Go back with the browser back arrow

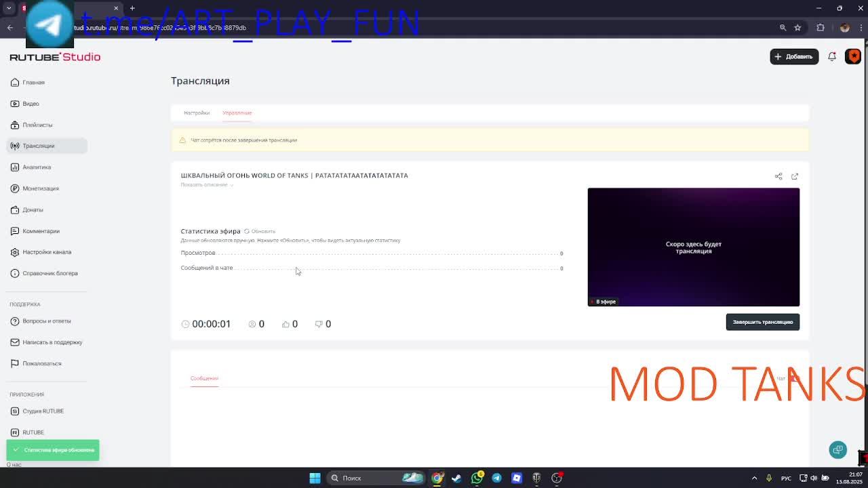[x=10, y=28]
